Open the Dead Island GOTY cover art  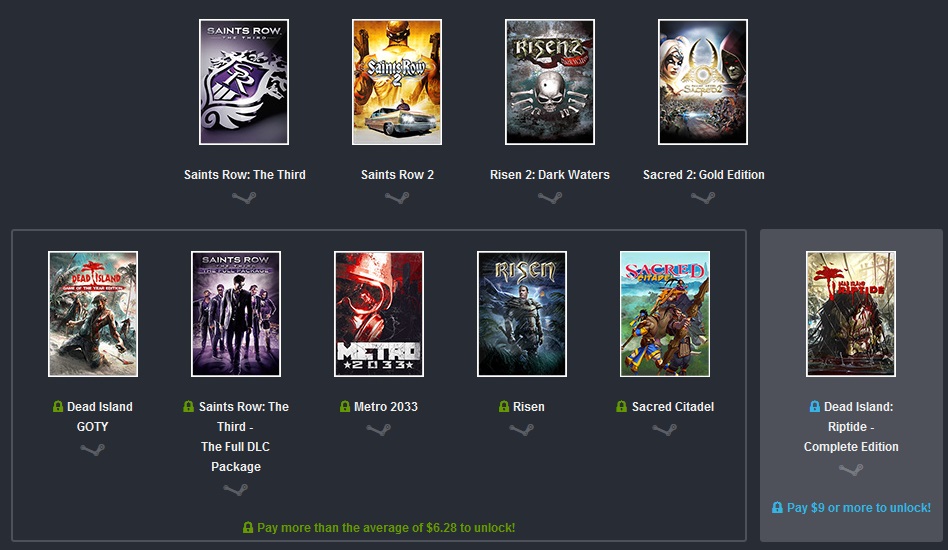coord(93,314)
